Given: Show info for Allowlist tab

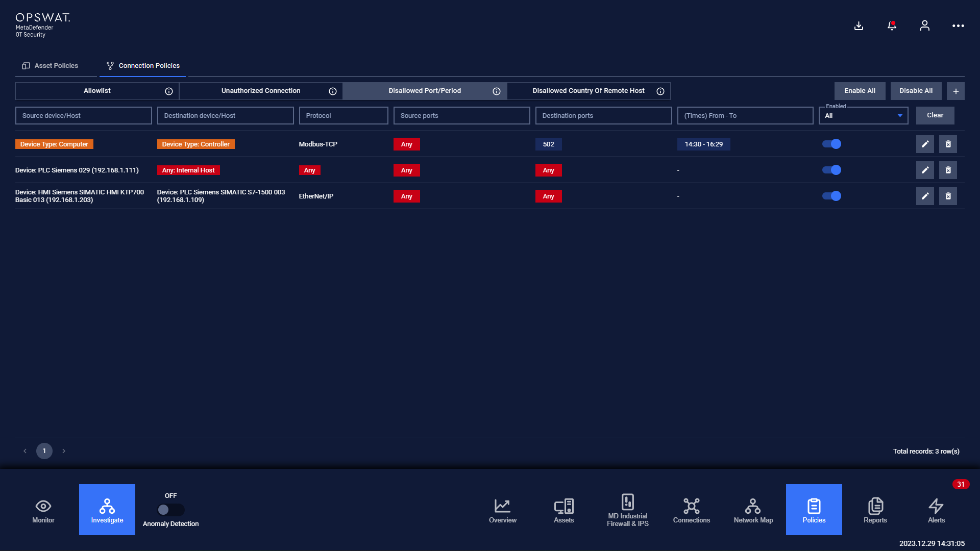Looking at the screenshot, I should (169, 91).
